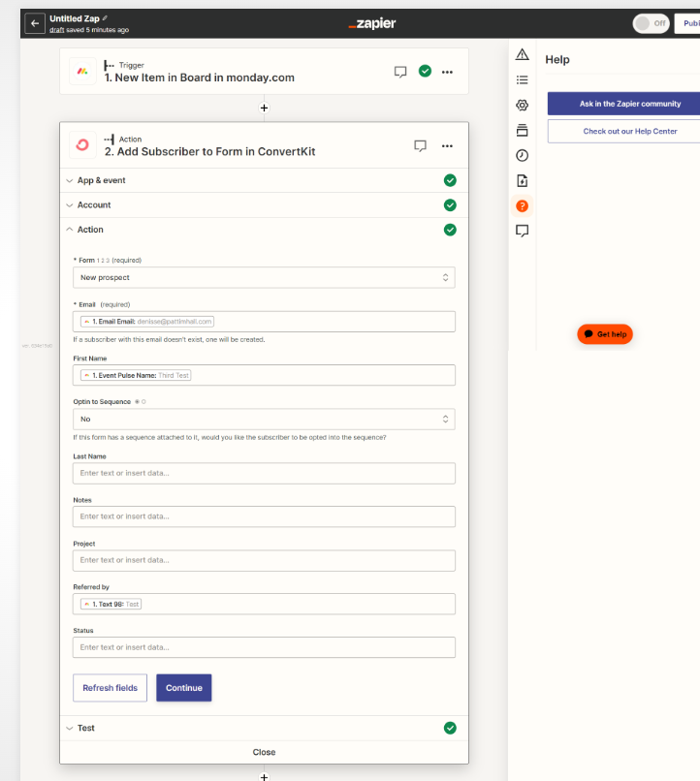Click the First Name input field
700x781 pixels.
click(264, 375)
